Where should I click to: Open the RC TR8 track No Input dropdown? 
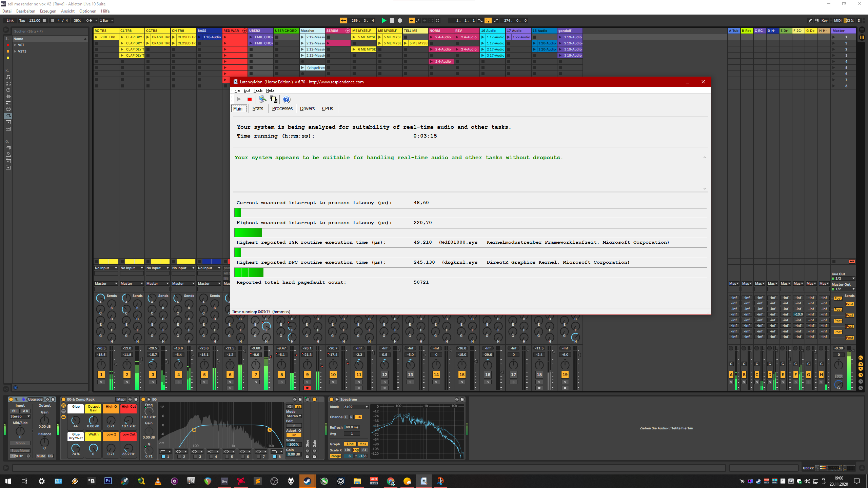pos(106,268)
